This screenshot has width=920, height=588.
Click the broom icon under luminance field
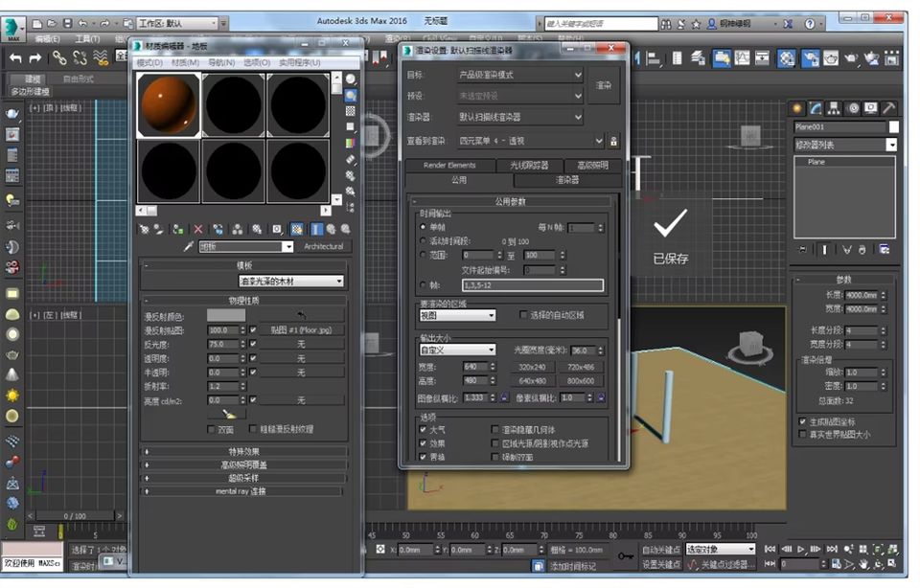click(x=228, y=414)
